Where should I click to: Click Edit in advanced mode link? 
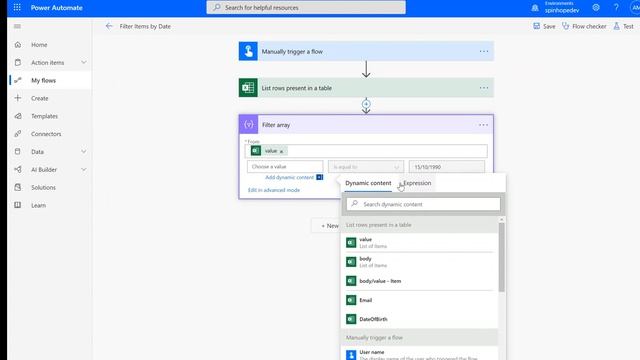(x=274, y=190)
